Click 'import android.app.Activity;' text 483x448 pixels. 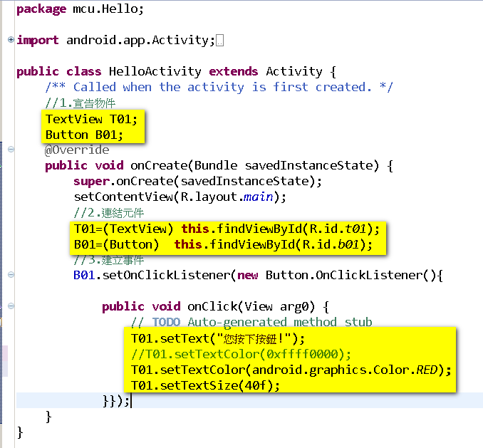pos(116,41)
